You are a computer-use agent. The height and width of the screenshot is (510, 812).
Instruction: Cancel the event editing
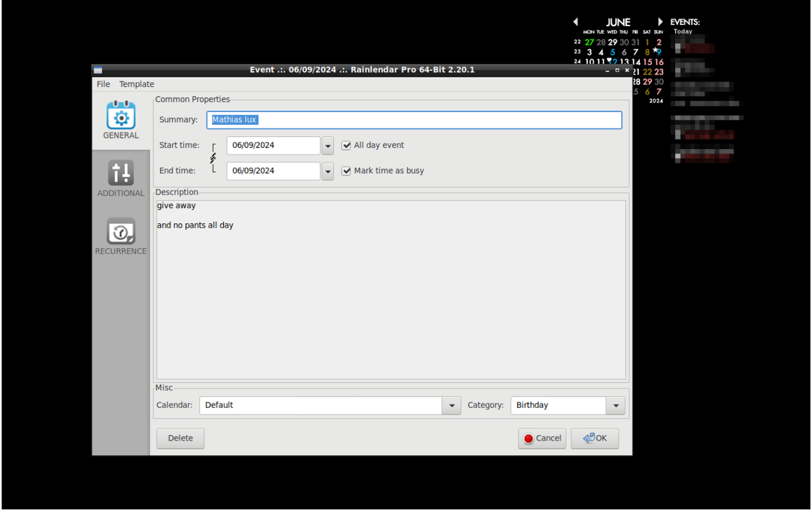[x=542, y=438]
